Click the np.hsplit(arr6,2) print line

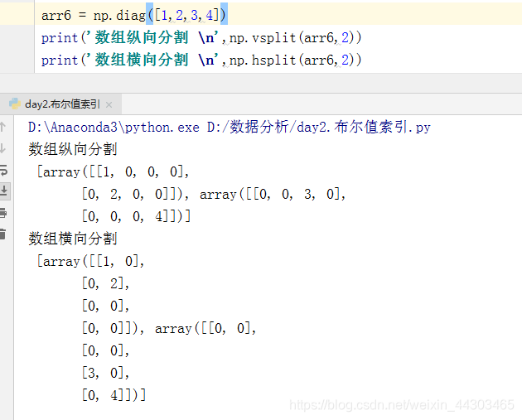(201, 60)
